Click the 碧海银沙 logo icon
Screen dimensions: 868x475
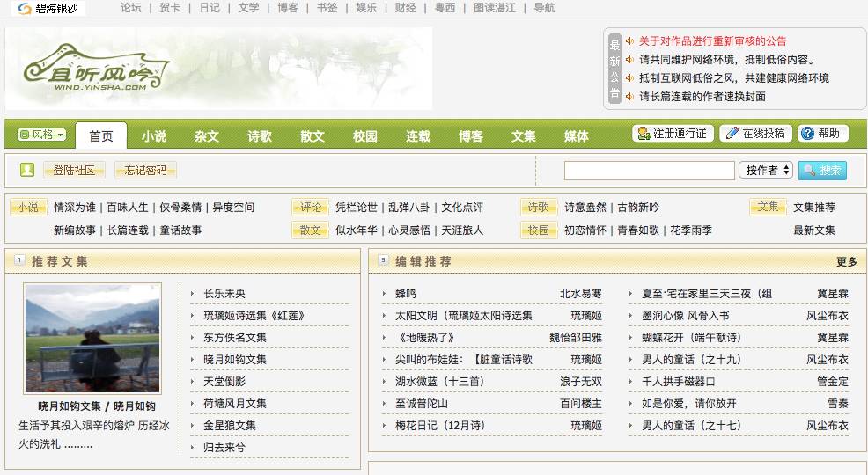click(25, 8)
